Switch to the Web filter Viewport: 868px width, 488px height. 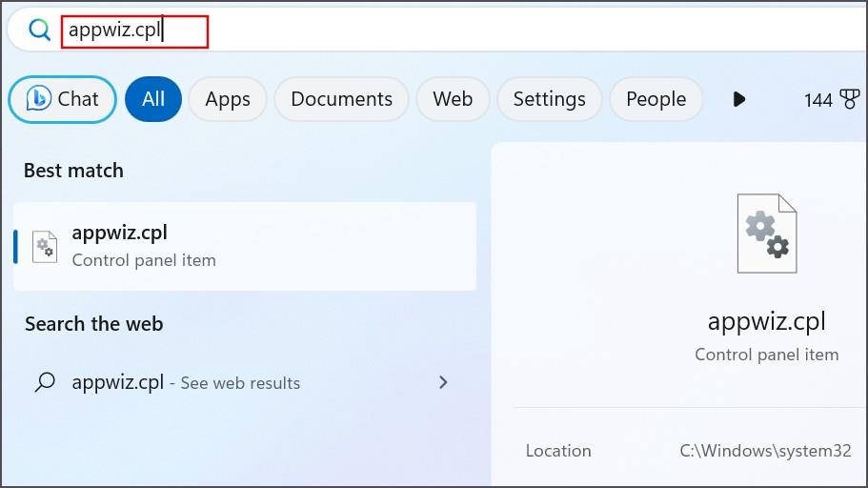coord(453,99)
